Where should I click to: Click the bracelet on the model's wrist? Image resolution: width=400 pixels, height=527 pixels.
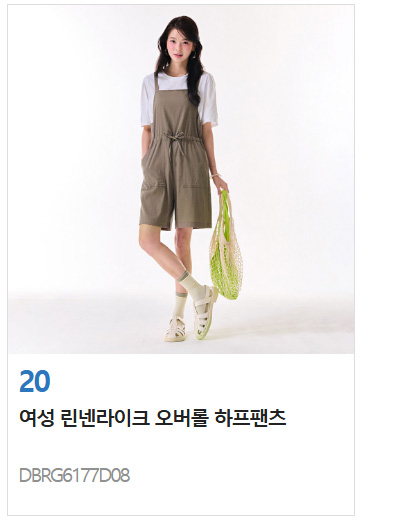click(215, 175)
